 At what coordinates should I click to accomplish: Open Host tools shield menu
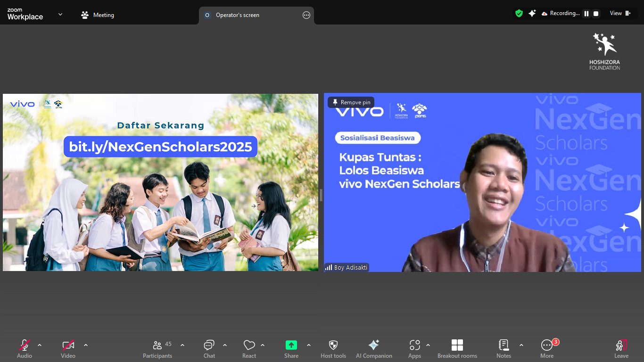pyautogui.click(x=333, y=349)
